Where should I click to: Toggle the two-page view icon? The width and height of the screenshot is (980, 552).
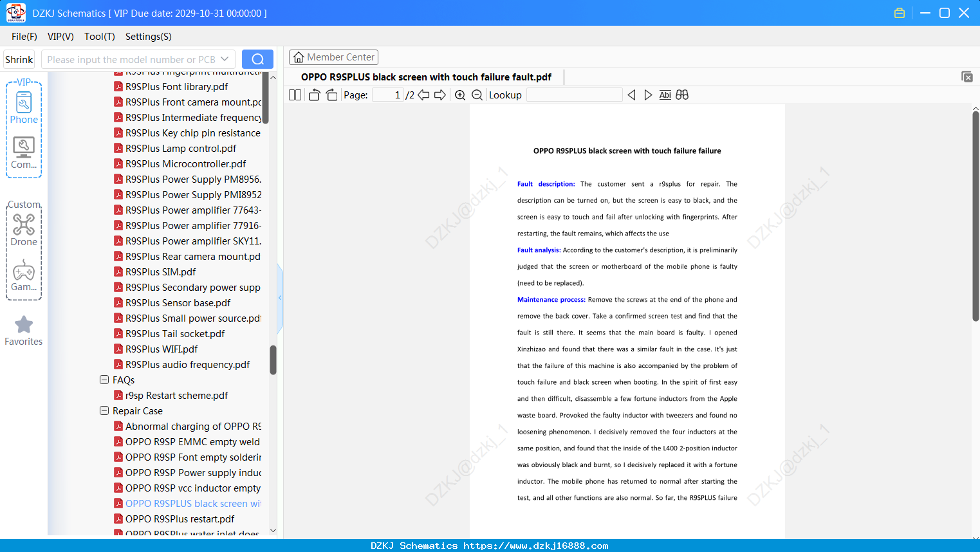[295, 95]
